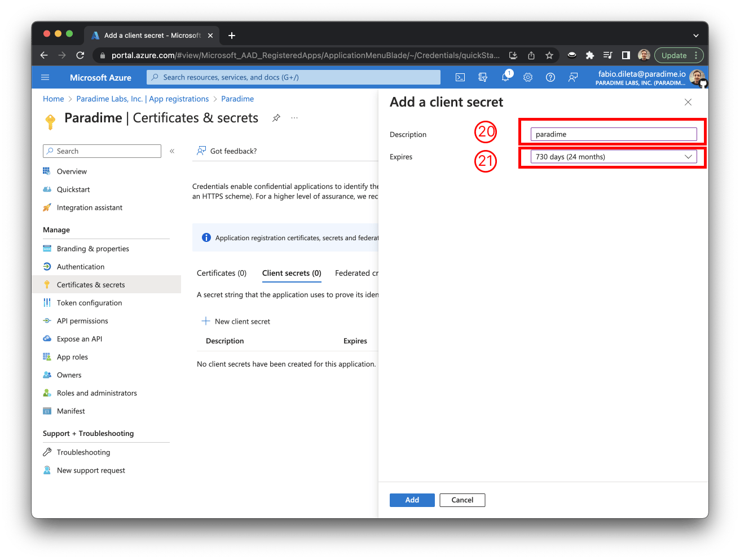Click the account avatar in Azure header
This screenshot has height=560, width=740.
click(698, 78)
